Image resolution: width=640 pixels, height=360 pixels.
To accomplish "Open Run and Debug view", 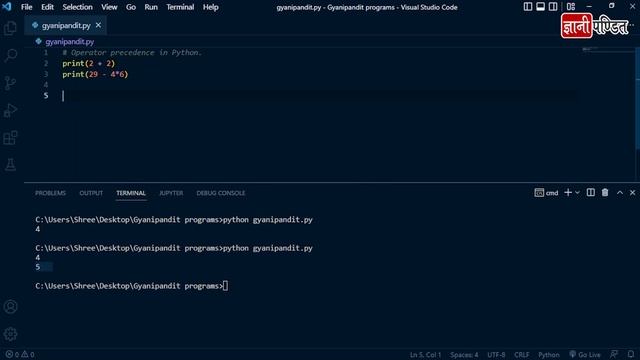I will tap(10, 110).
